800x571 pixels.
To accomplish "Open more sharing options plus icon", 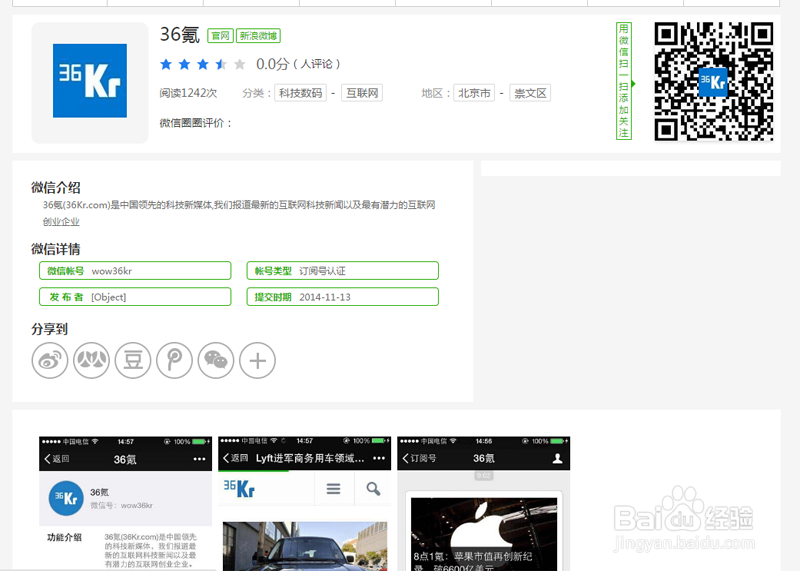I will 258,361.
